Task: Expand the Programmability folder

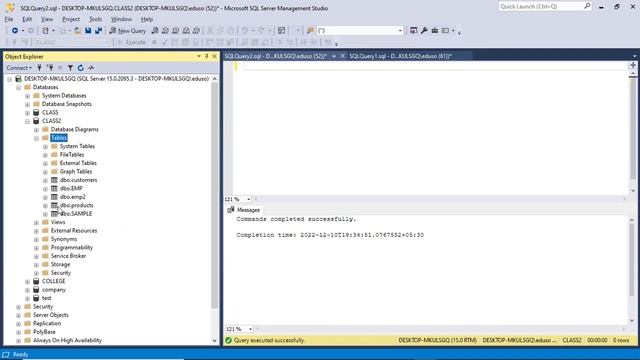Action: coord(36,248)
